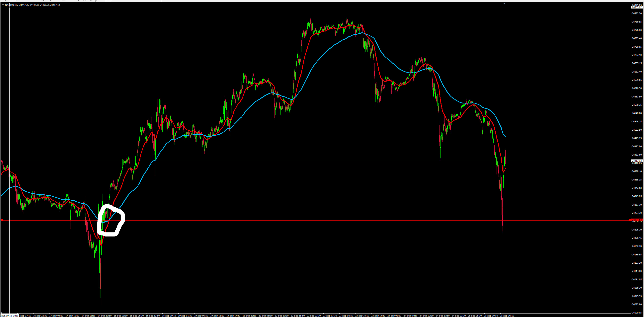644x317 pixels.
Task: Click the 24 Sep 01:50 time axis label
Action: coord(394,315)
